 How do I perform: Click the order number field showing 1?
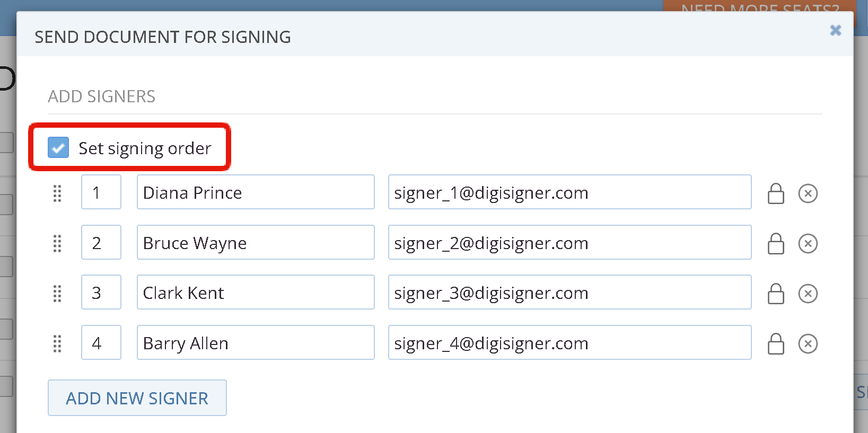(x=101, y=192)
